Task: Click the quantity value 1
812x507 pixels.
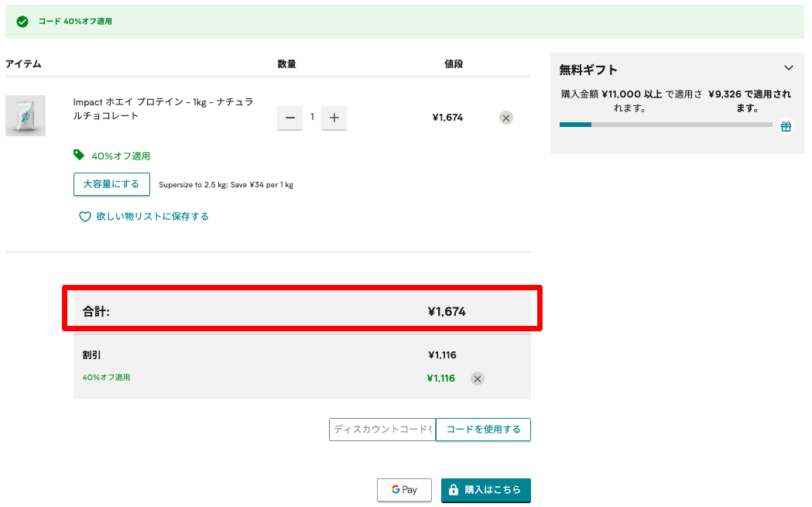Action: pos(312,117)
